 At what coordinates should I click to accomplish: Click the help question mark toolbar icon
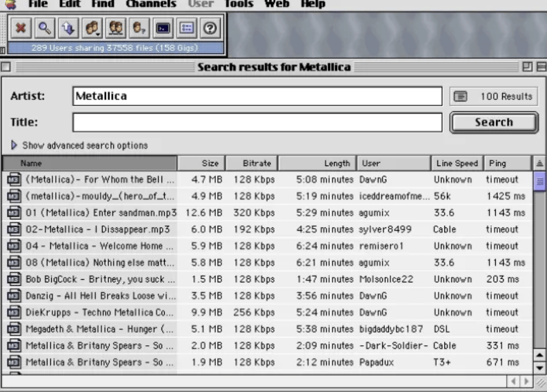pyautogui.click(x=210, y=28)
